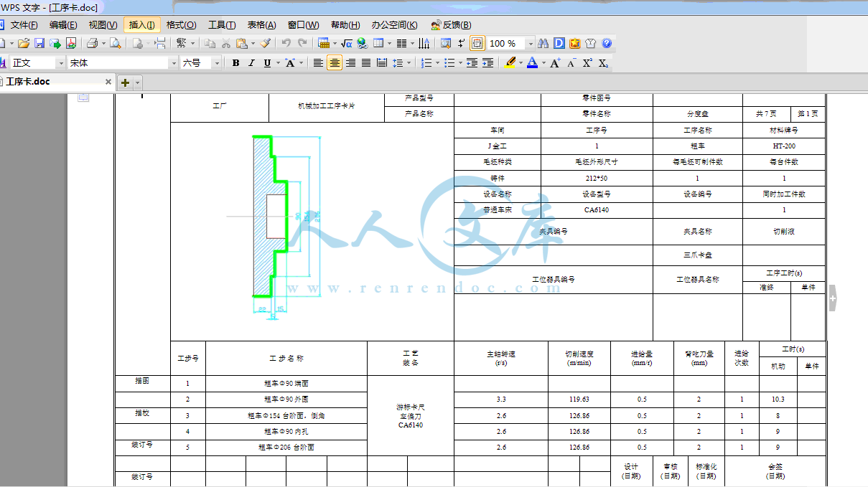Apply the blue font color
Viewport: 868px width, 487px height.
(x=532, y=63)
